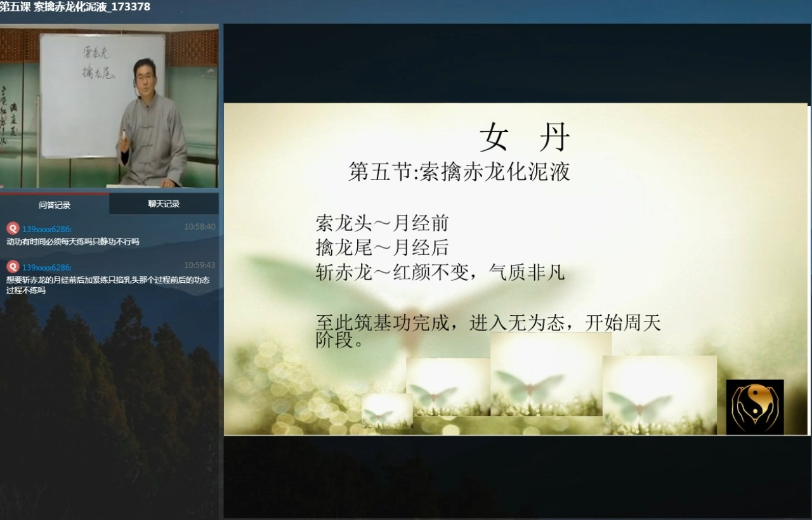812x520 pixels.
Task: Select question text 动功有时间必须每天练吗只静功不行吗
Action: click(x=73, y=242)
